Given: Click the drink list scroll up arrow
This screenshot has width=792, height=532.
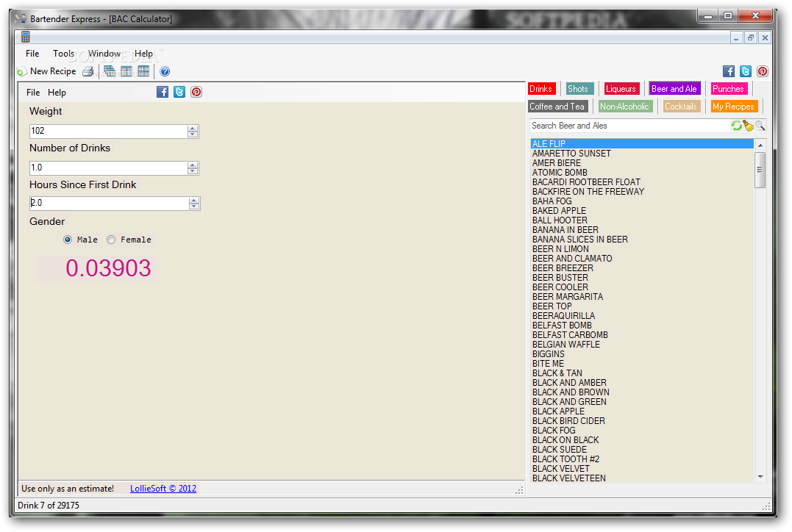Looking at the screenshot, I should click(x=760, y=145).
